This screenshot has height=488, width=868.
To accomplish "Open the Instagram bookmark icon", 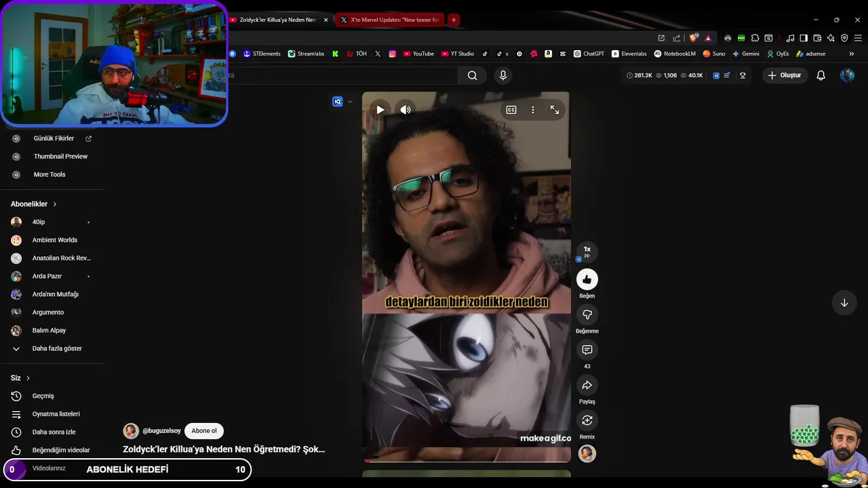I will pos(393,54).
